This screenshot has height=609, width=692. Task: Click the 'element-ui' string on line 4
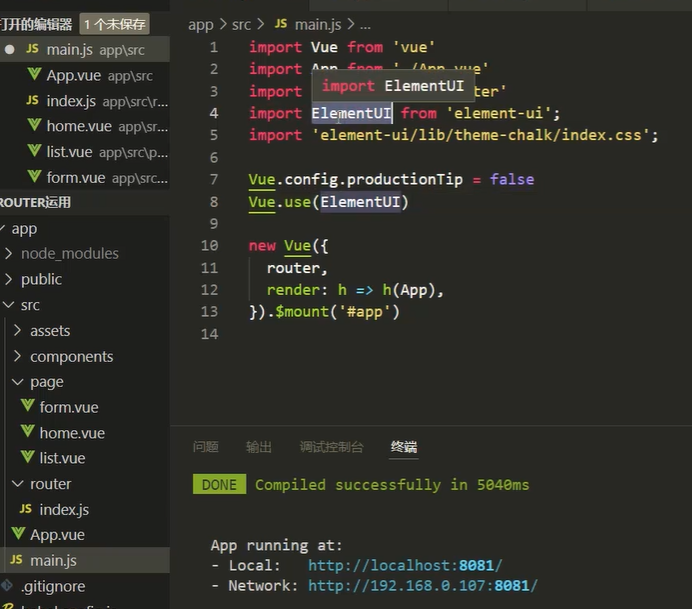point(499,113)
